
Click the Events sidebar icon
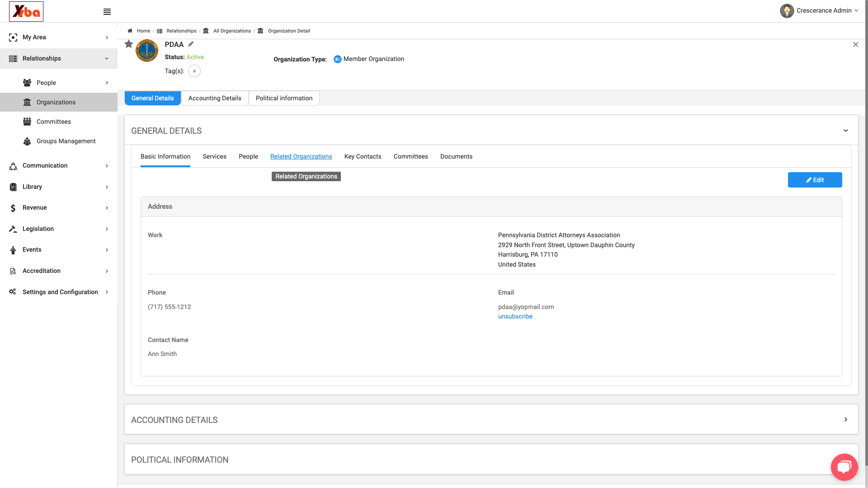[x=13, y=250]
